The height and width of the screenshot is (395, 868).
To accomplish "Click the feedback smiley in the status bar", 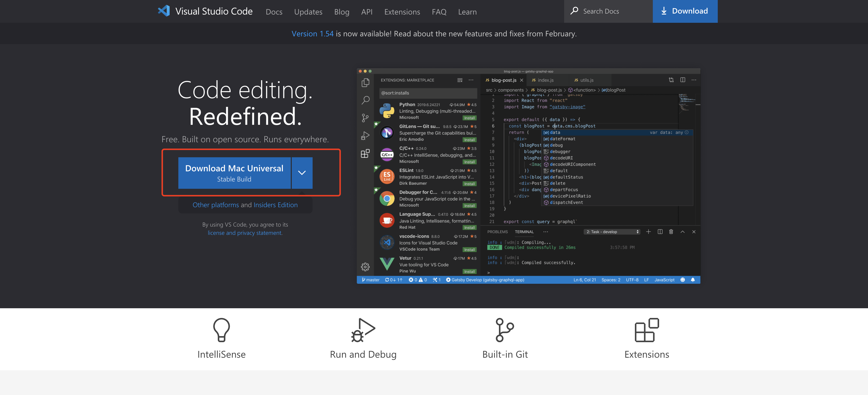I will (x=683, y=280).
